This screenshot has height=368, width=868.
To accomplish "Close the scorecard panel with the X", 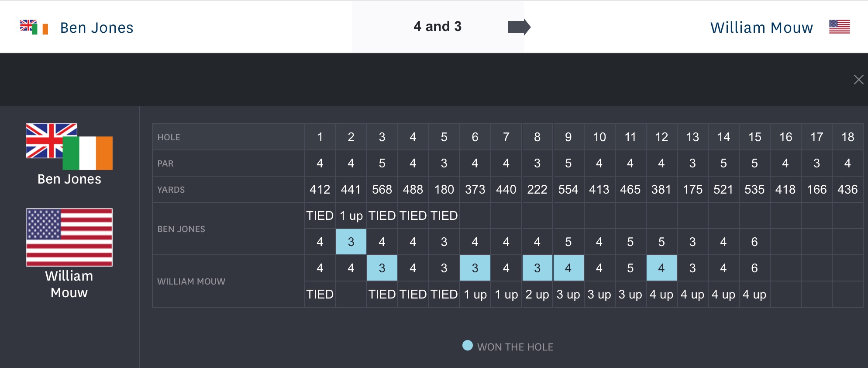I will click(x=858, y=80).
